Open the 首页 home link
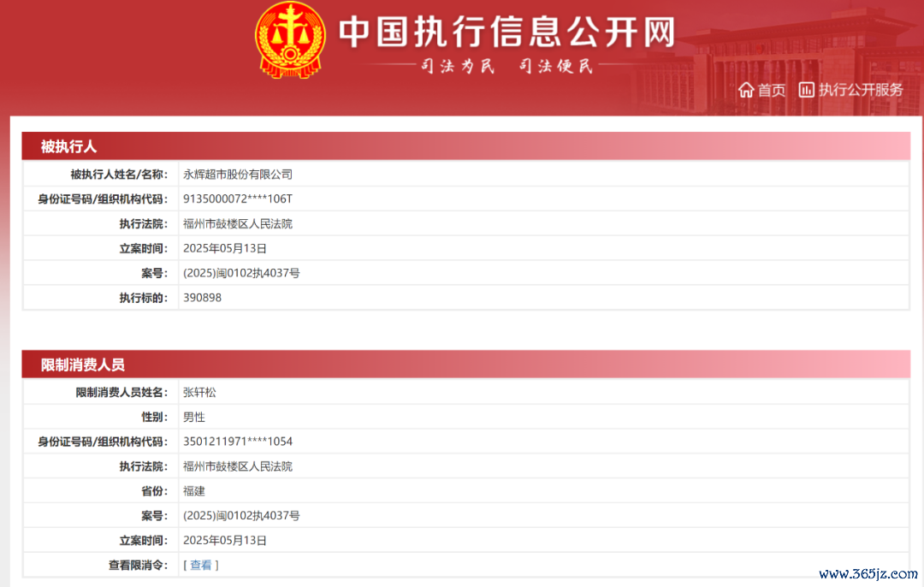This screenshot has height=587, width=924. (x=772, y=90)
